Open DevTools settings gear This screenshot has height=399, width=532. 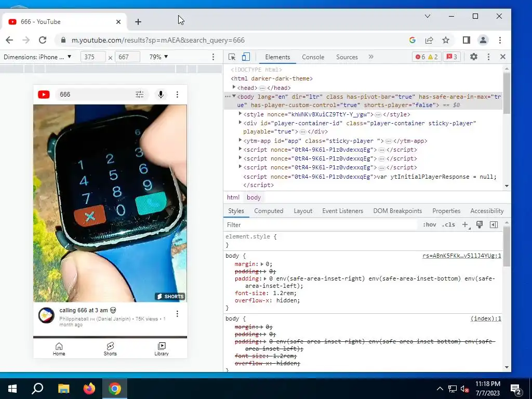coord(474,57)
